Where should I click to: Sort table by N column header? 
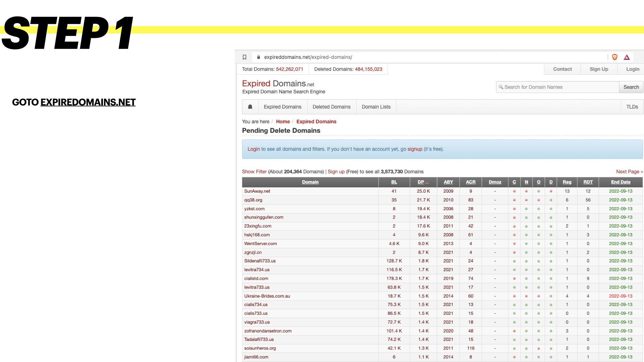(526, 182)
